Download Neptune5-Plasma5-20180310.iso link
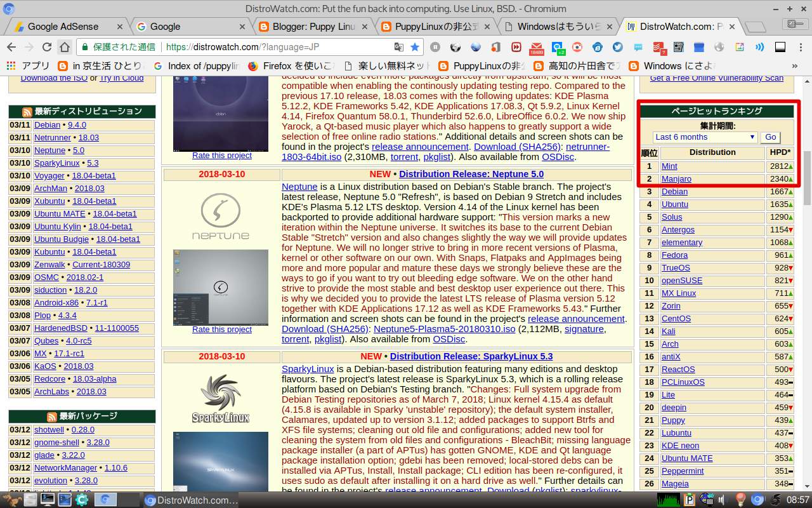Viewport: 812px width, 508px height. (x=445, y=329)
